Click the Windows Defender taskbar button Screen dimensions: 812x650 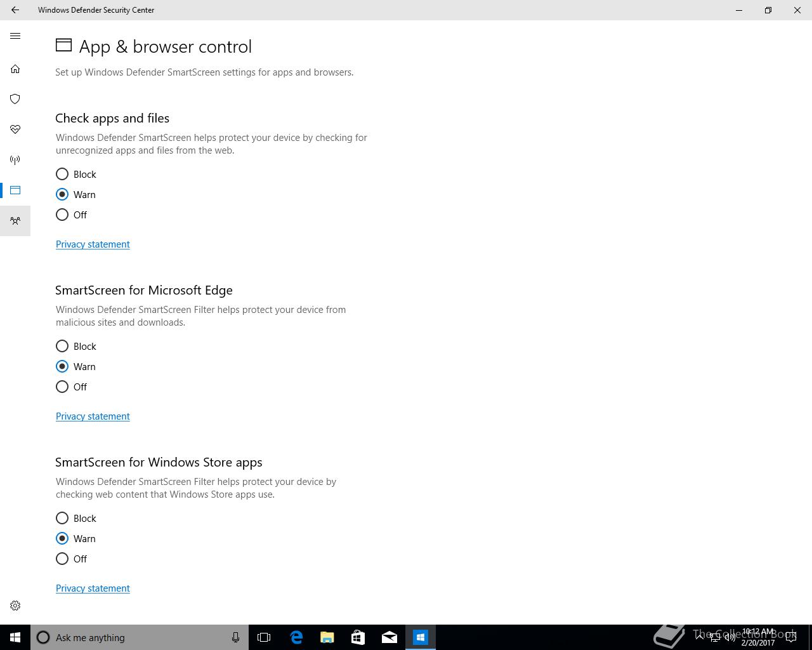(x=420, y=637)
